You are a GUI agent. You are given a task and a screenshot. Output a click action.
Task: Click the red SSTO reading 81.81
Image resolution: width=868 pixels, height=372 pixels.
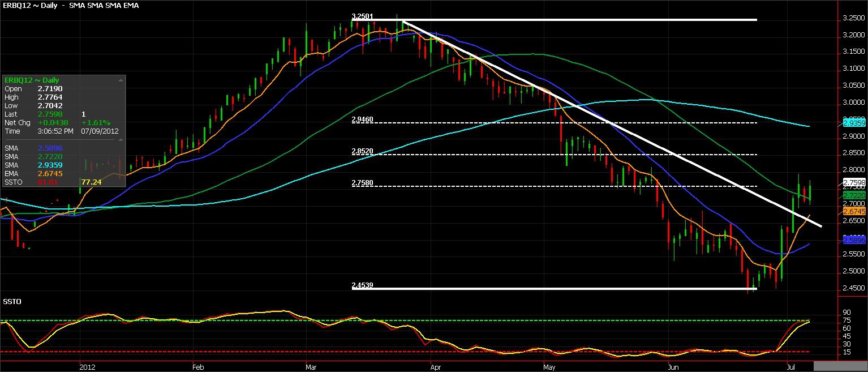[48, 182]
